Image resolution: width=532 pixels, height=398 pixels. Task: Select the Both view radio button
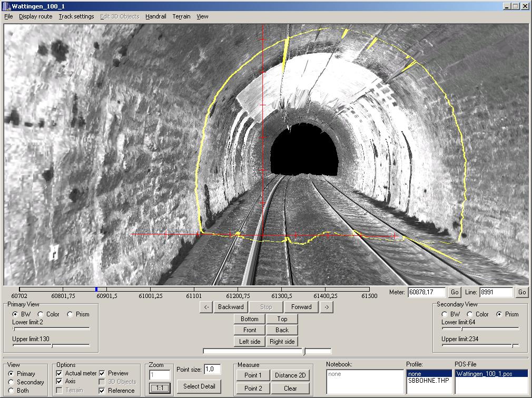coord(12,391)
